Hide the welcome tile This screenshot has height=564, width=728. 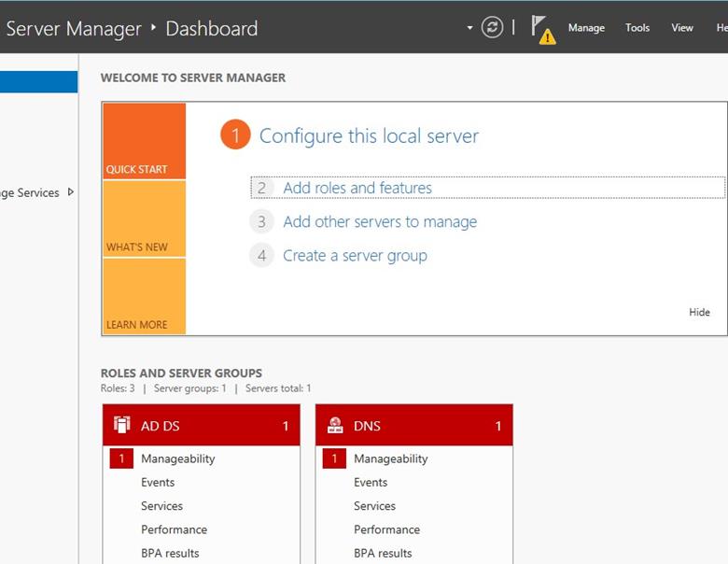[699, 312]
